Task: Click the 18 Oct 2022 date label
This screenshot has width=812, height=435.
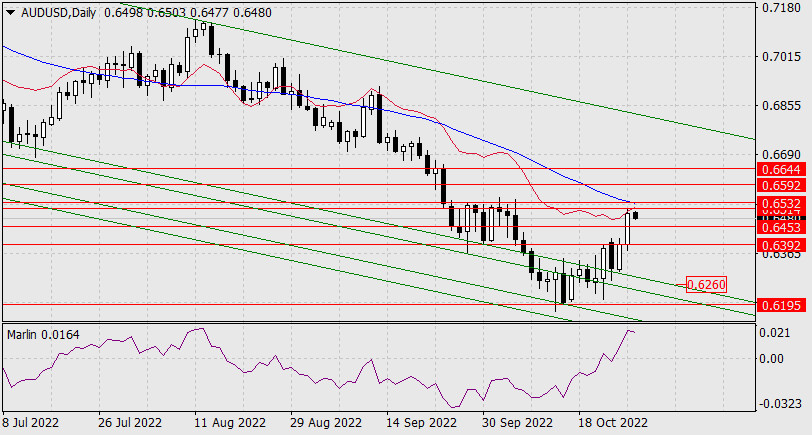Action: pos(611,423)
